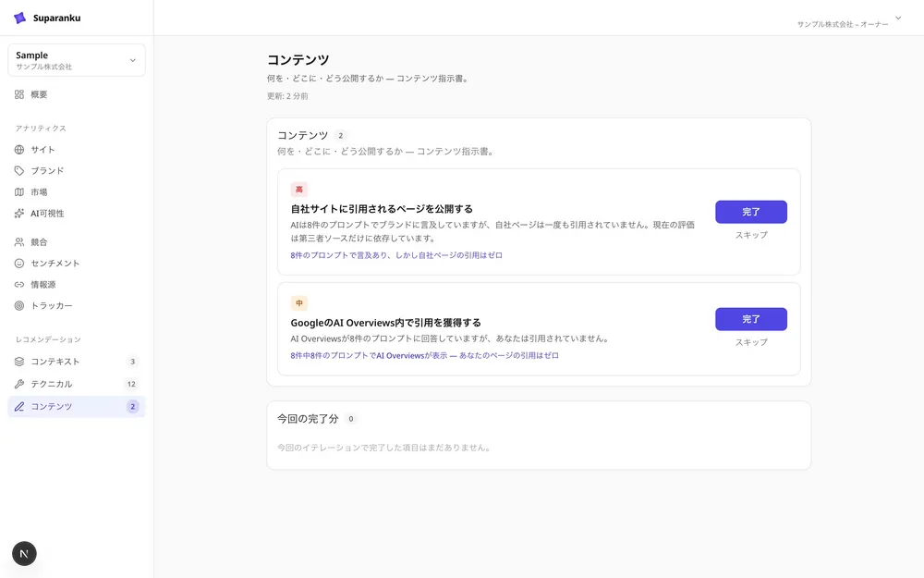Click the AI可視性 sparkle icon
Image resolution: width=924 pixels, height=578 pixels.
coord(19,214)
